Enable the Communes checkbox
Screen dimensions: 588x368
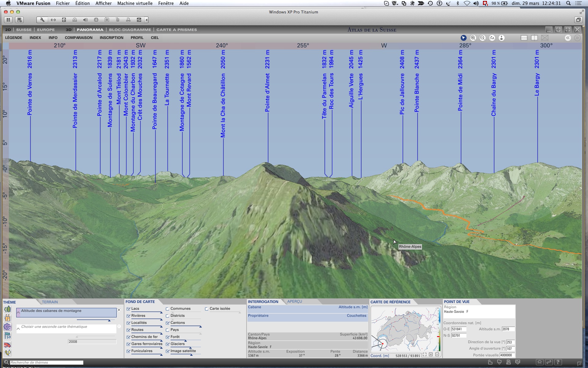coord(168,309)
